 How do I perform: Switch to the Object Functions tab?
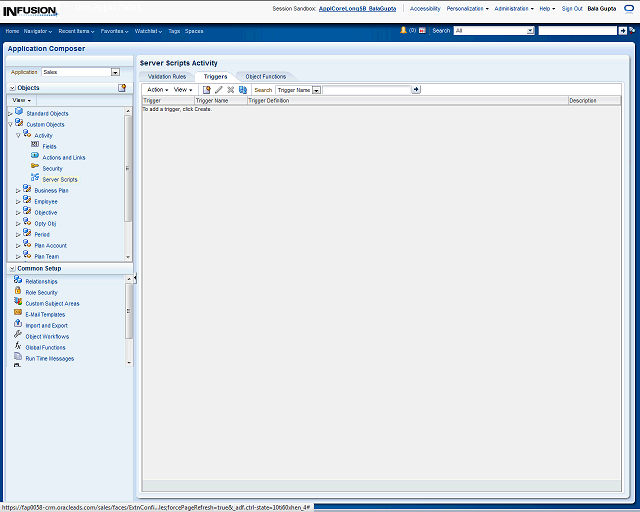[x=265, y=76]
